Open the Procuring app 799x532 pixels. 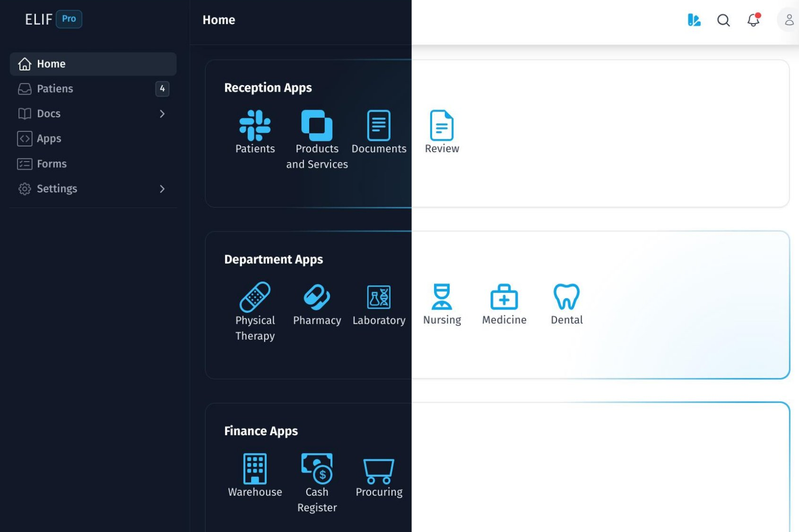coord(379,471)
